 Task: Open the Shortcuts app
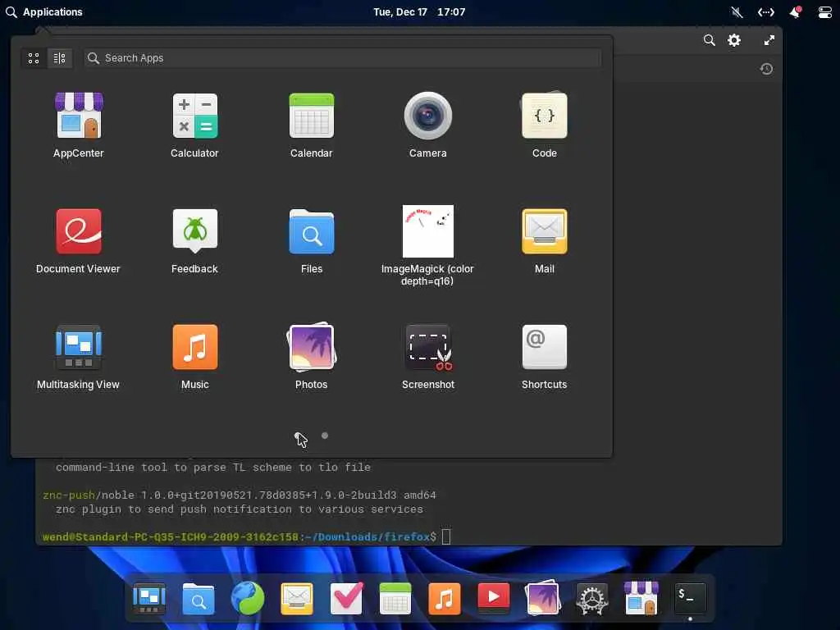(545, 357)
